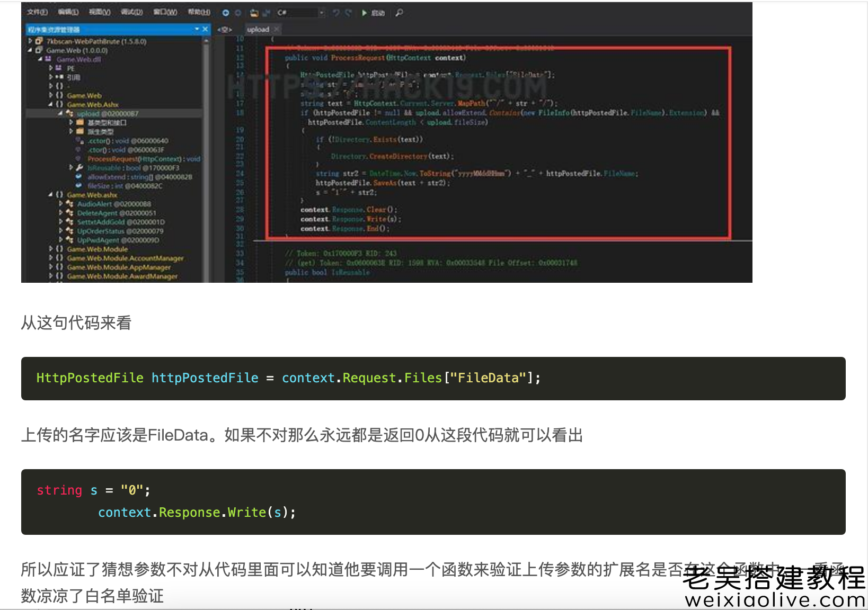The image size is (868, 610).
Task: Expand the AudioAlert class node
Action: tap(60, 204)
